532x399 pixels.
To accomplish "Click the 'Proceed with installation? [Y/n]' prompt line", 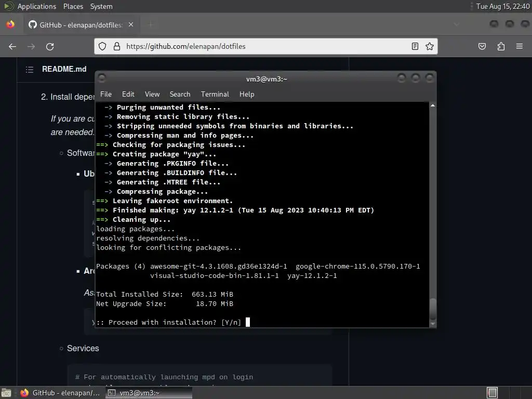I will click(169, 322).
